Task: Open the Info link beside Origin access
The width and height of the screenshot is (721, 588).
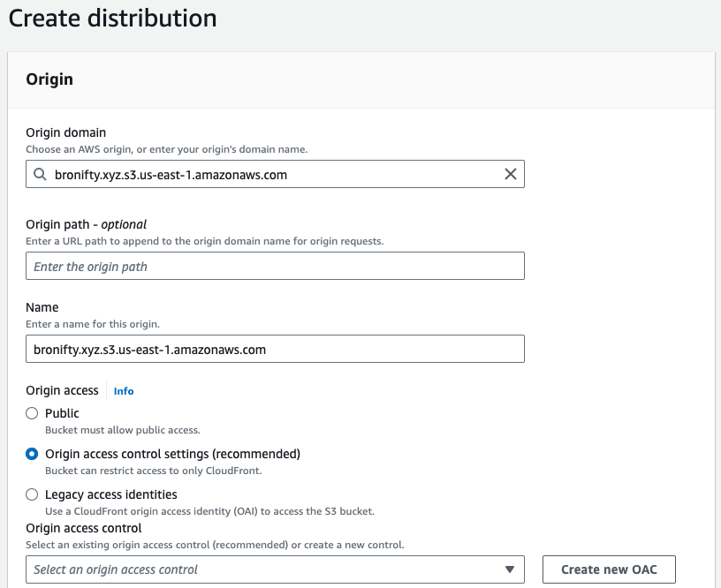Action: click(x=123, y=390)
